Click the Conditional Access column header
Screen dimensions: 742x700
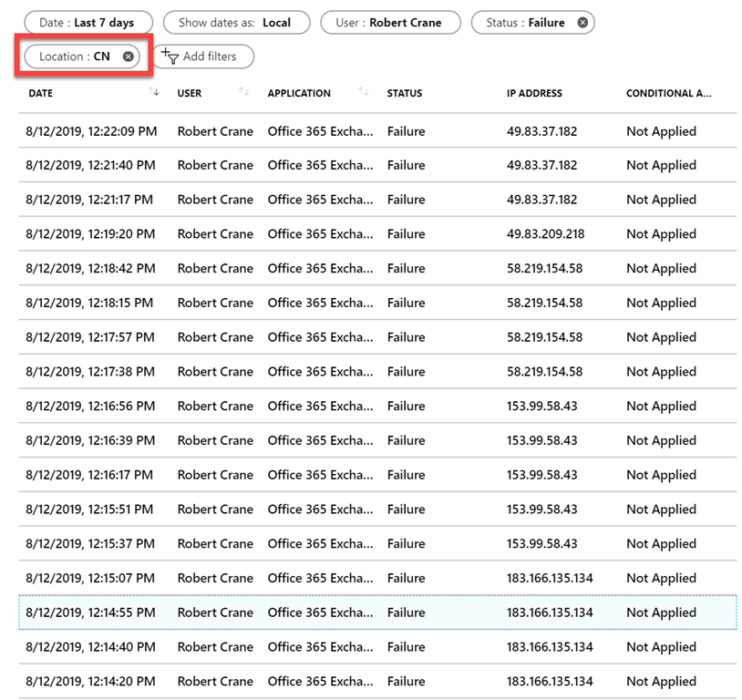(668, 93)
